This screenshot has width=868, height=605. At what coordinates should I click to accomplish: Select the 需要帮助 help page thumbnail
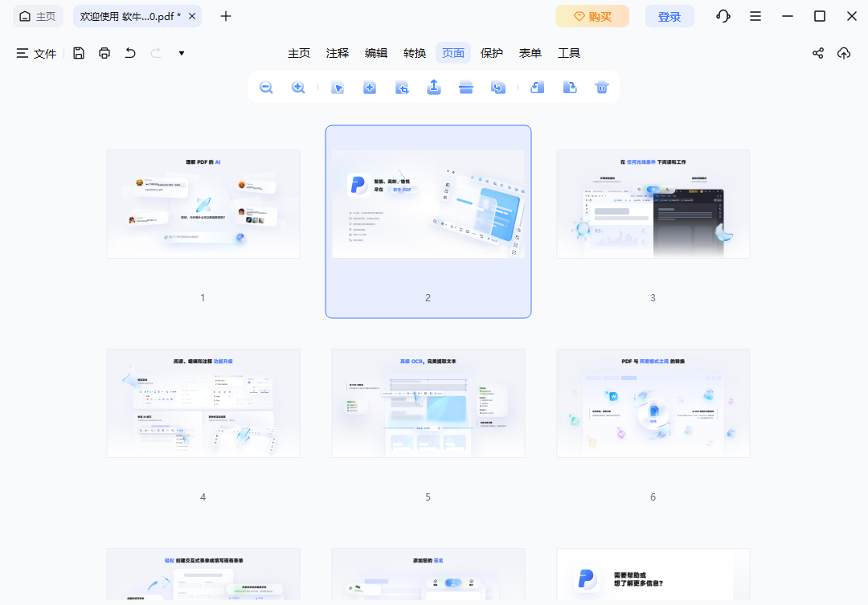pyautogui.click(x=653, y=574)
